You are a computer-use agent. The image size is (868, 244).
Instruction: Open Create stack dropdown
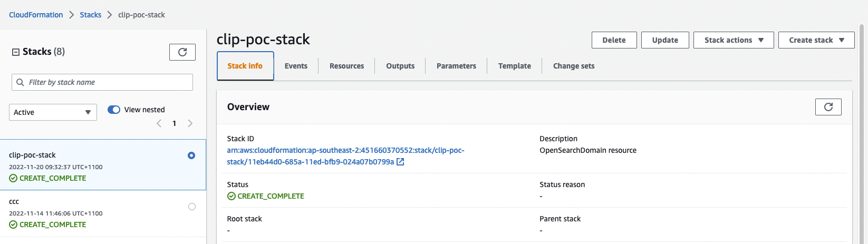tap(816, 40)
